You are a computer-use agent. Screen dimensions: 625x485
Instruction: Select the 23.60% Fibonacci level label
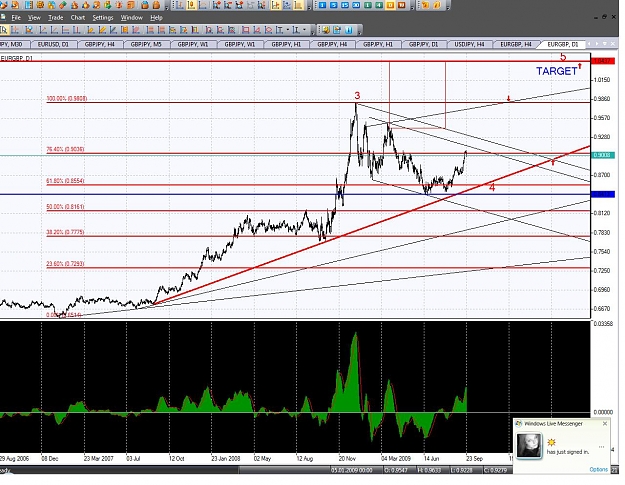65,264
